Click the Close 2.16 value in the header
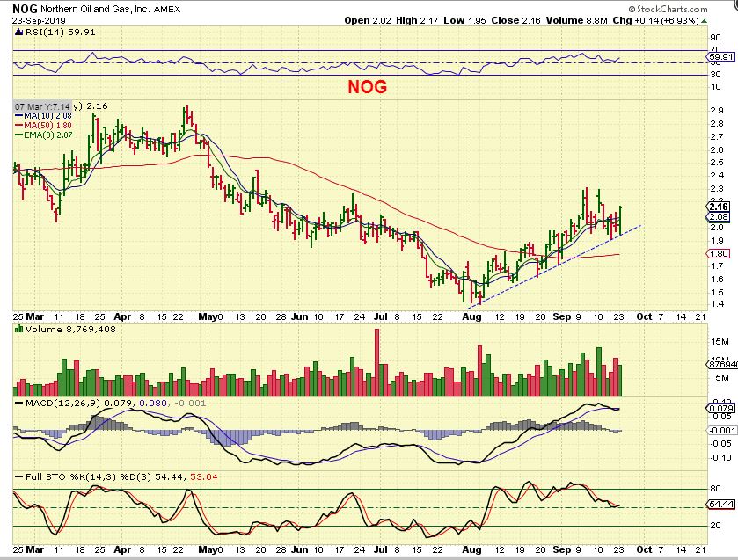This screenshot has height=560, width=738. [515, 21]
